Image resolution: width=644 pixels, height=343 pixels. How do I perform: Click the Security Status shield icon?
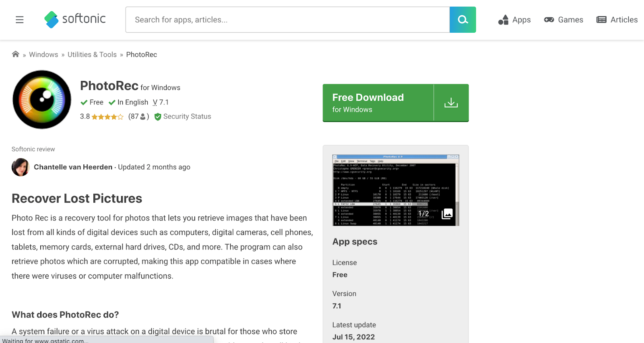(x=158, y=117)
